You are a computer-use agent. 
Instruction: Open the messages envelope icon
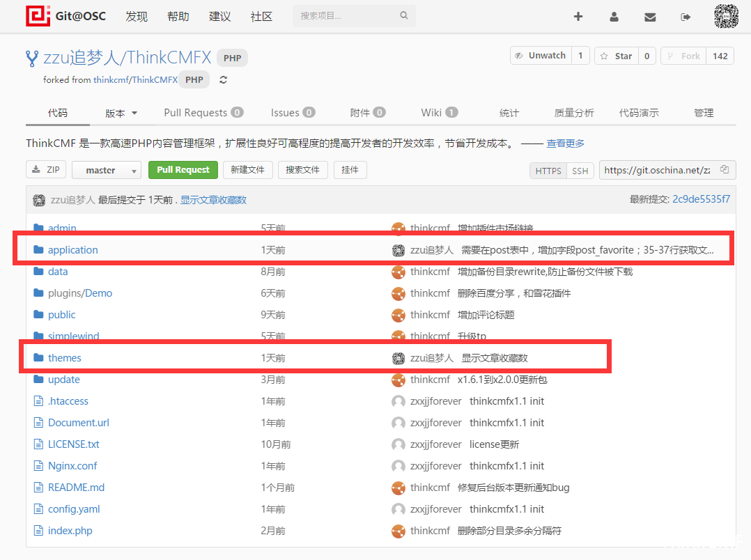click(650, 17)
